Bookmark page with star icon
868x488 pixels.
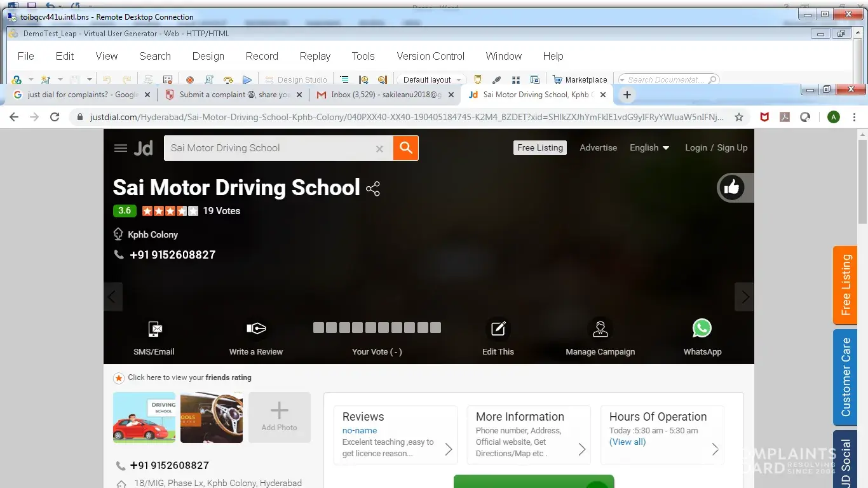[x=739, y=117]
